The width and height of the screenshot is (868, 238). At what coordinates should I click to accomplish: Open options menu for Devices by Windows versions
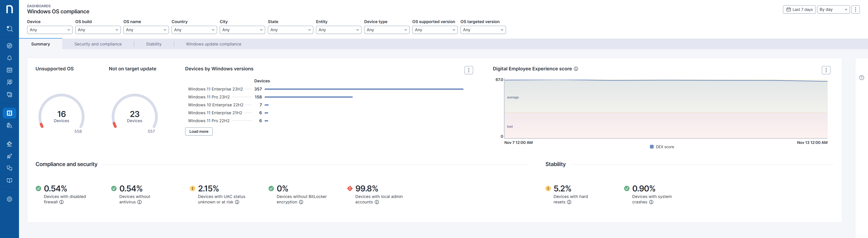tap(468, 70)
